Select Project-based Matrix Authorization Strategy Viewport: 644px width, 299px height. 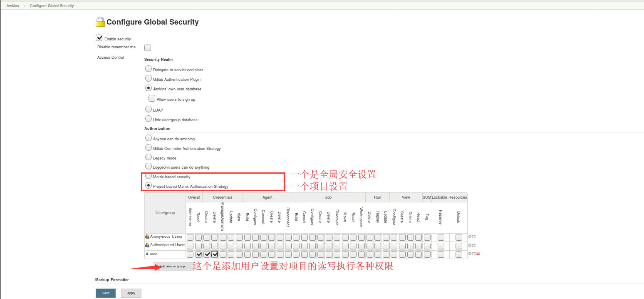(x=149, y=185)
